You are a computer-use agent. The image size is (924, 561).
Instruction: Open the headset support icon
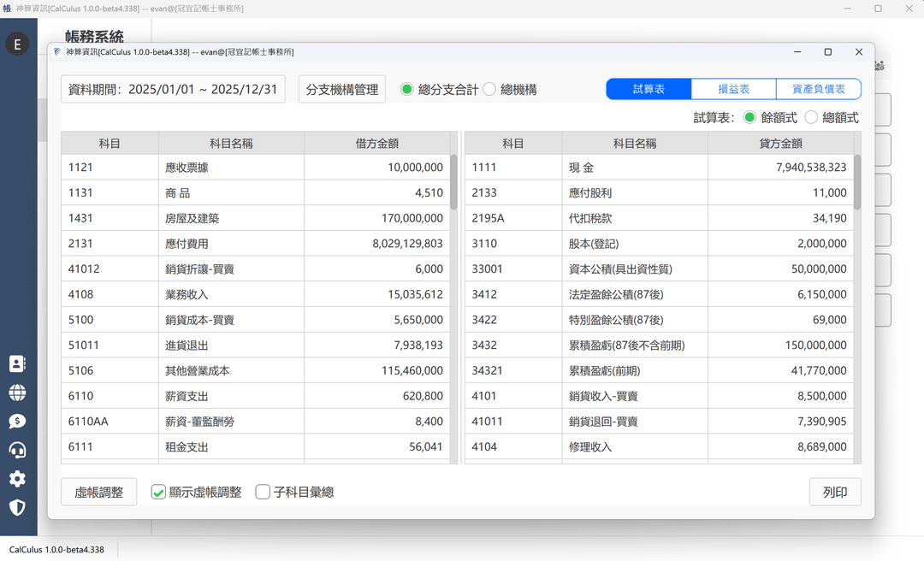(17, 450)
